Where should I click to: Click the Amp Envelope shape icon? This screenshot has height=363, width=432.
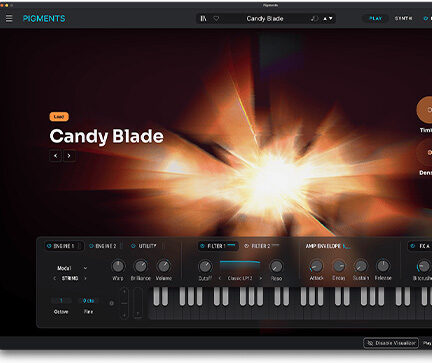click(347, 246)
